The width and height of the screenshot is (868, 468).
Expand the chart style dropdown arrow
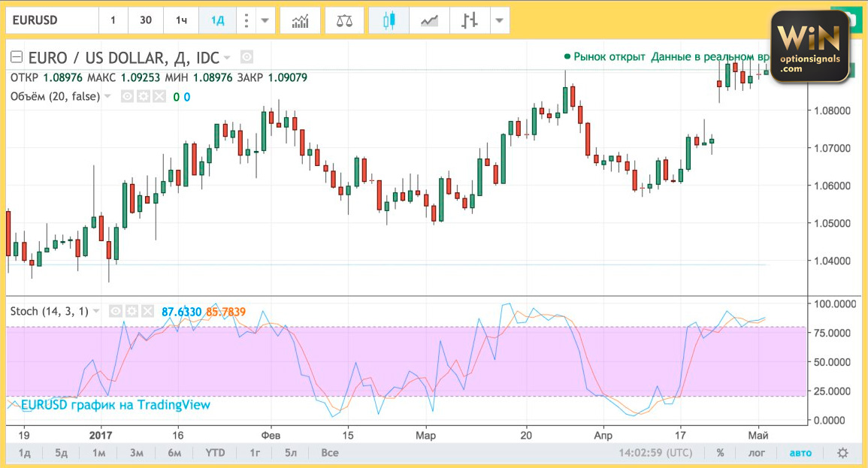click(x=498, y=20)
